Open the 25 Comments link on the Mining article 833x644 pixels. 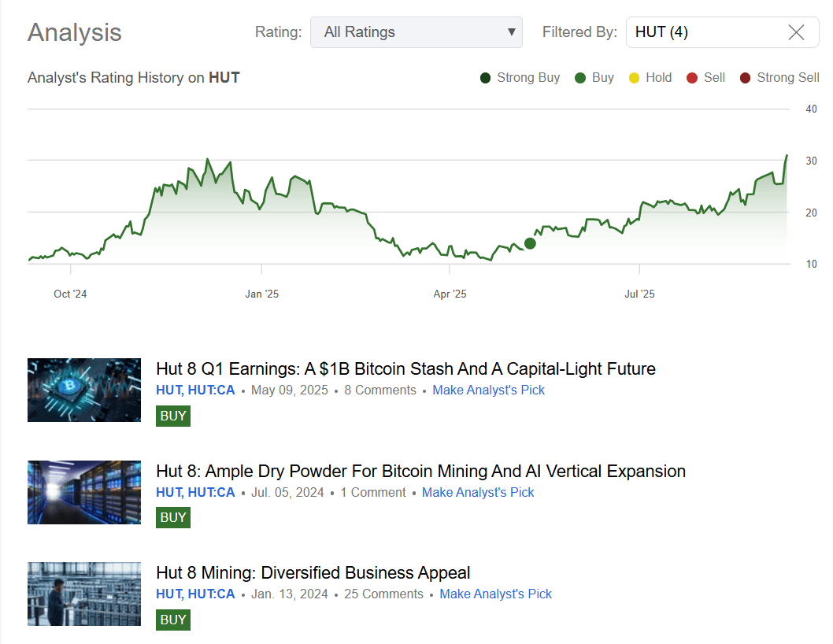(x=383, y=594)
